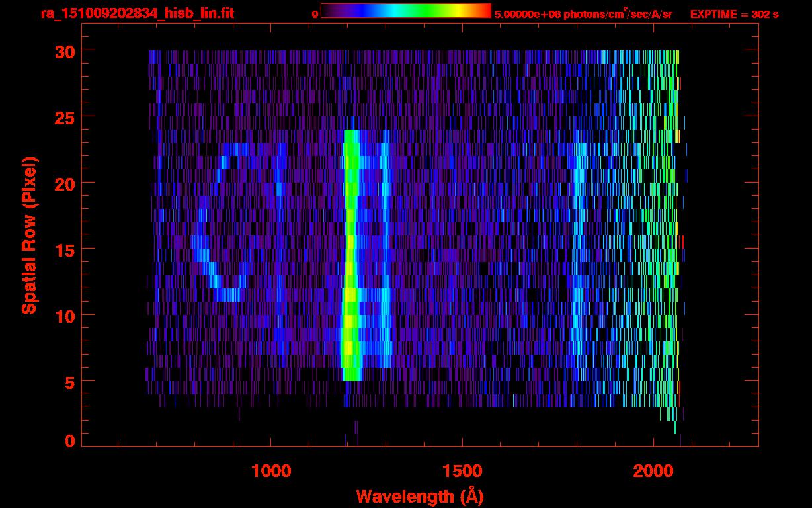Click the 1500 wavelength tick label

pos(462,471)
